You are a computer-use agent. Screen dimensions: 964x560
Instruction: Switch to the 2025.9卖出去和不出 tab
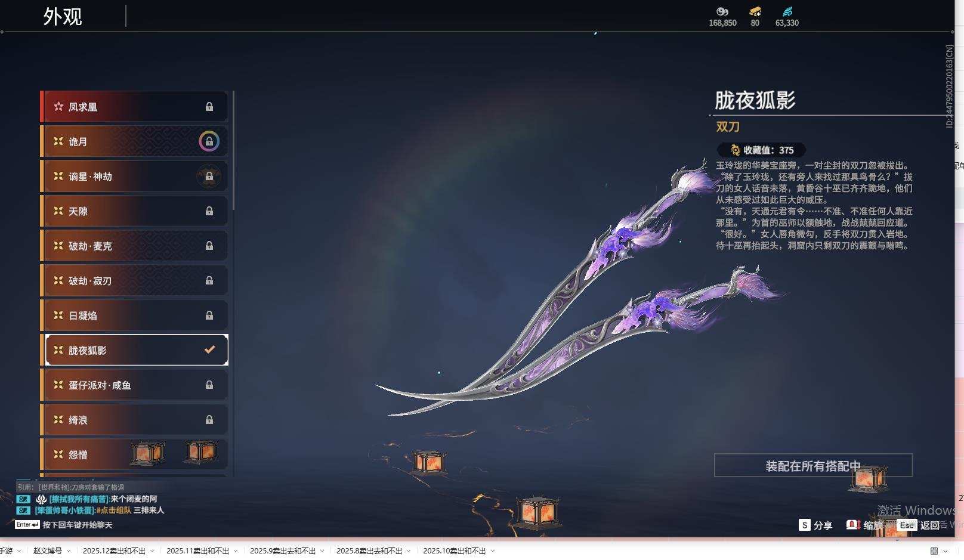(282, 551)
